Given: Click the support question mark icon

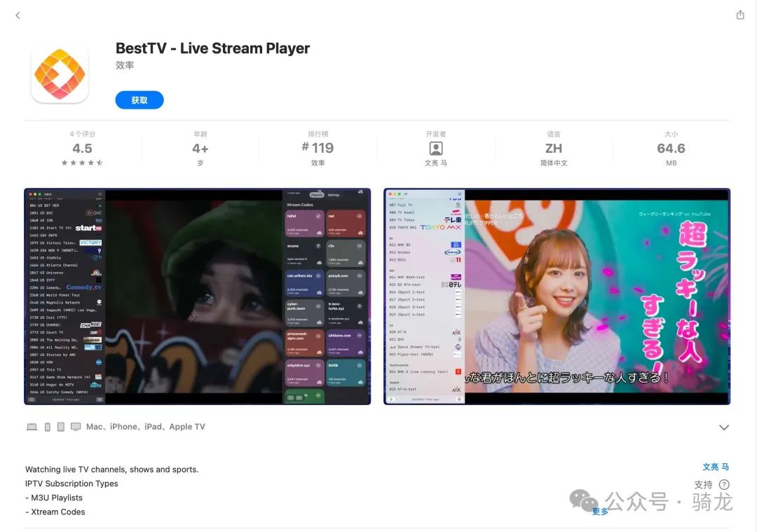Looking at the screenshot, I should 723,484.
